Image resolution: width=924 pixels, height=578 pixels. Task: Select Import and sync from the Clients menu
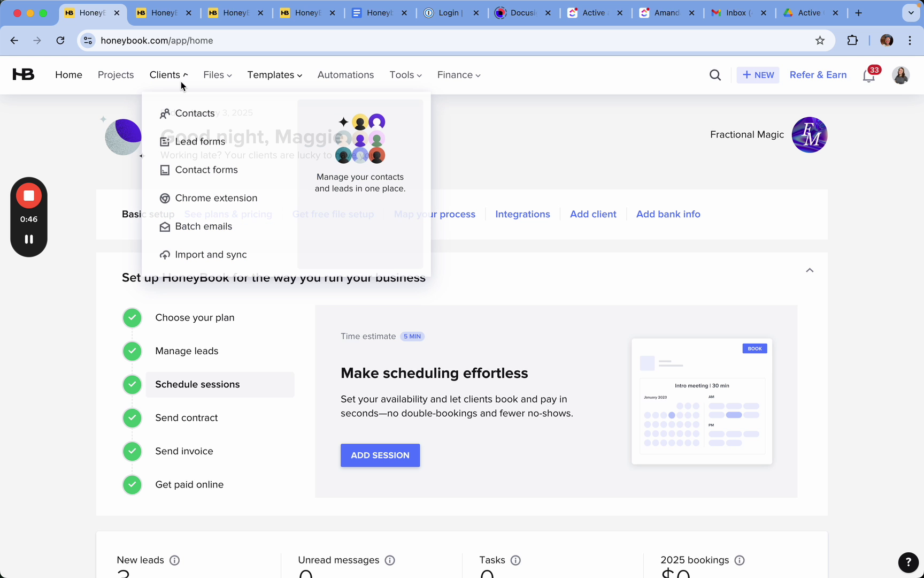(203, 255)
